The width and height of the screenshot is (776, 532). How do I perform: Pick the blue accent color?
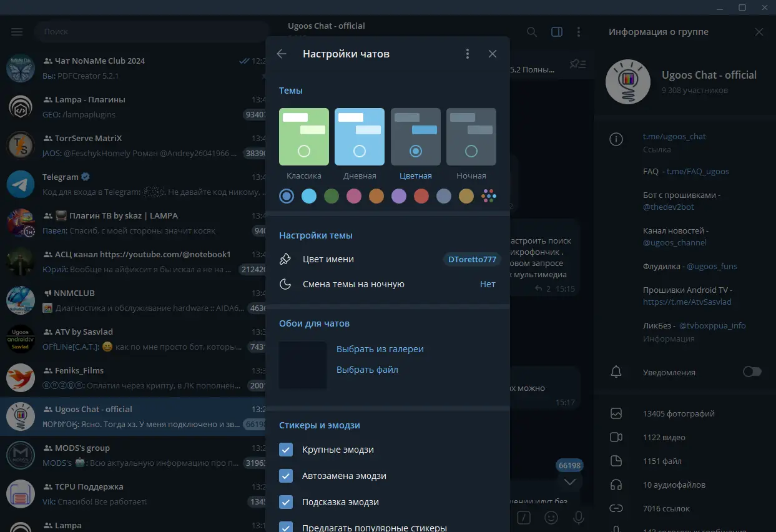pyautogui.click(x=287, y=196)
